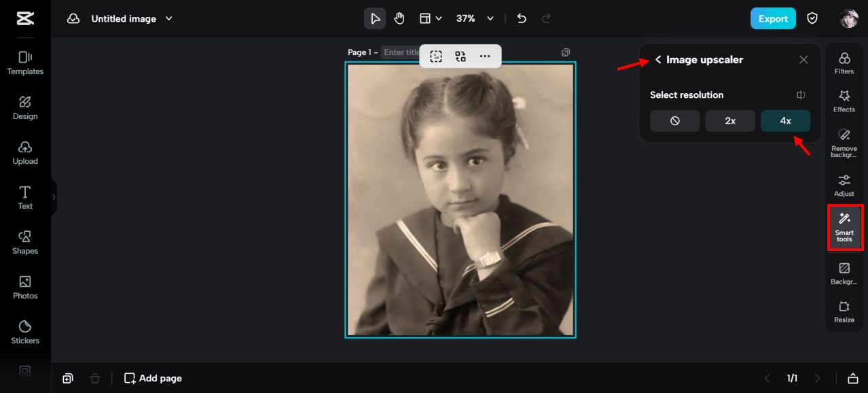Open the Templates panel
868x393 pixels.
(x=25, y=63)
